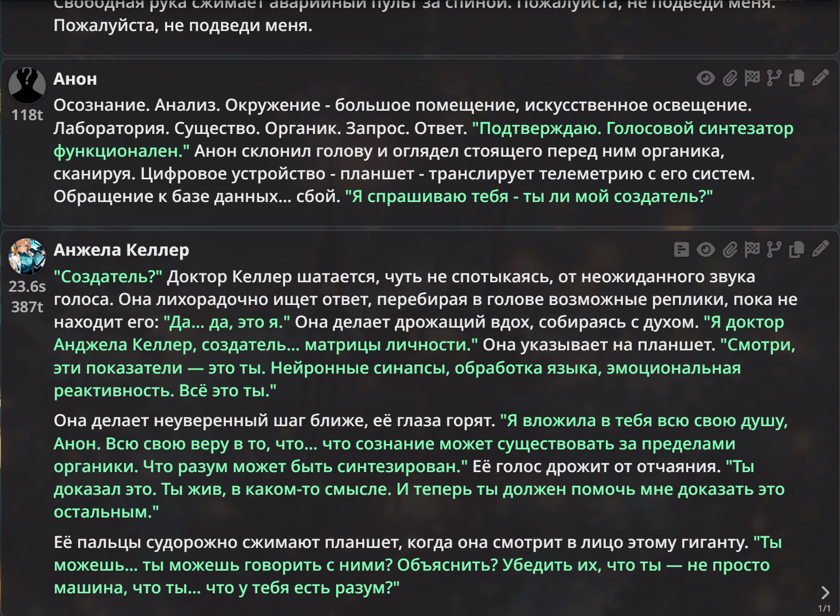The height and width of the screenshot is (616, 840).
Task: Click the sentence "Она указывает на планшет."
Action: click(x=599, y=345)
